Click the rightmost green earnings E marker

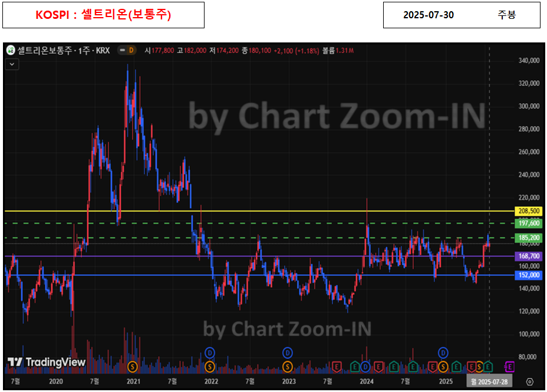tap(488, 367)
